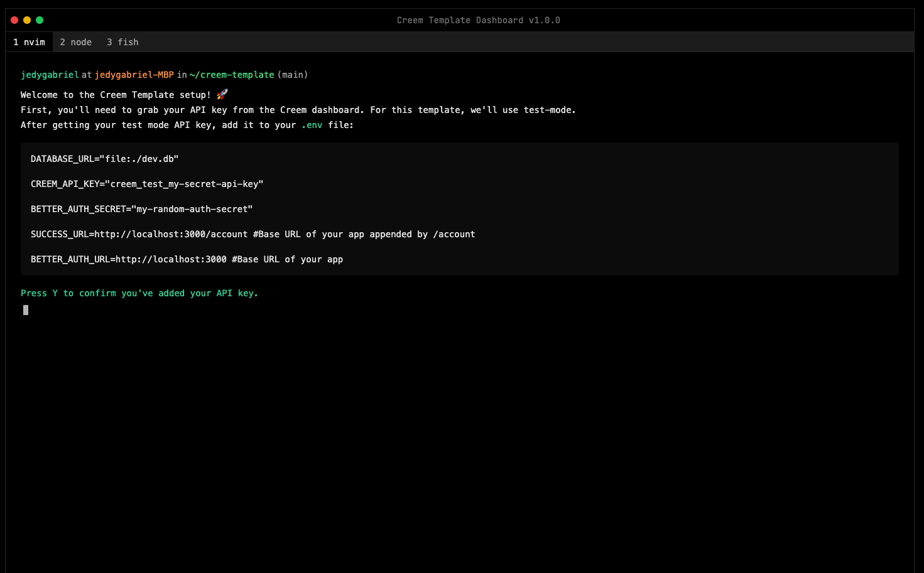Click the Press Y to confirm prompt line
This screenshot has height=573, width=924.
tap(139, 293)
